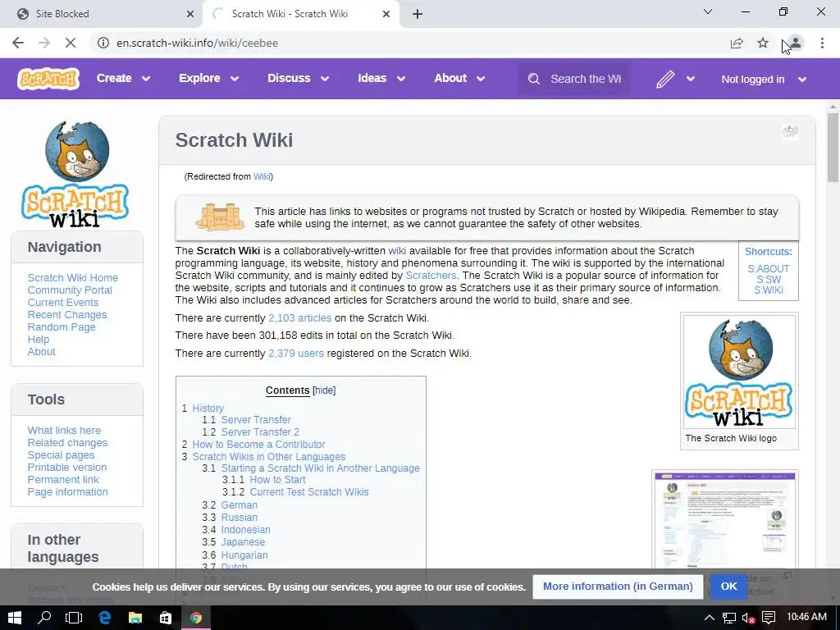Click the browser forward arrow
Image resolution: width=840 pixels, height=630 pixels.
(x=44, y=43)
